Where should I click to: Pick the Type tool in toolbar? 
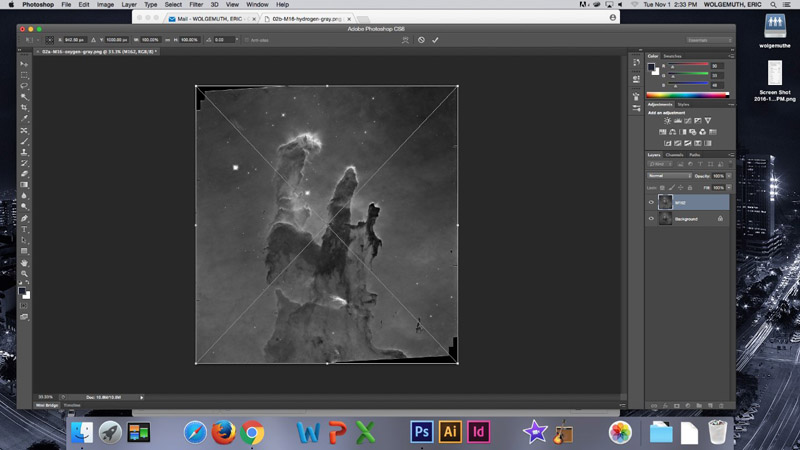(25, 229)
